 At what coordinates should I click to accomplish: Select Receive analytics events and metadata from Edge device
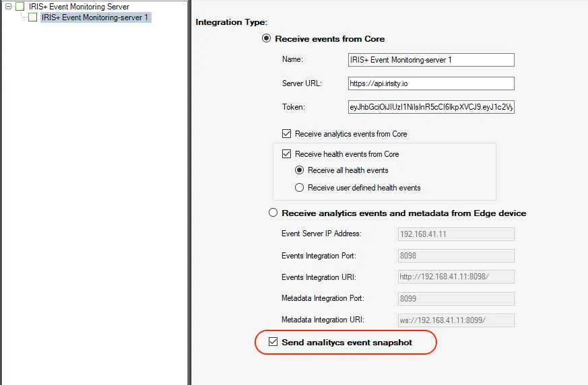[x=273, y=213]
